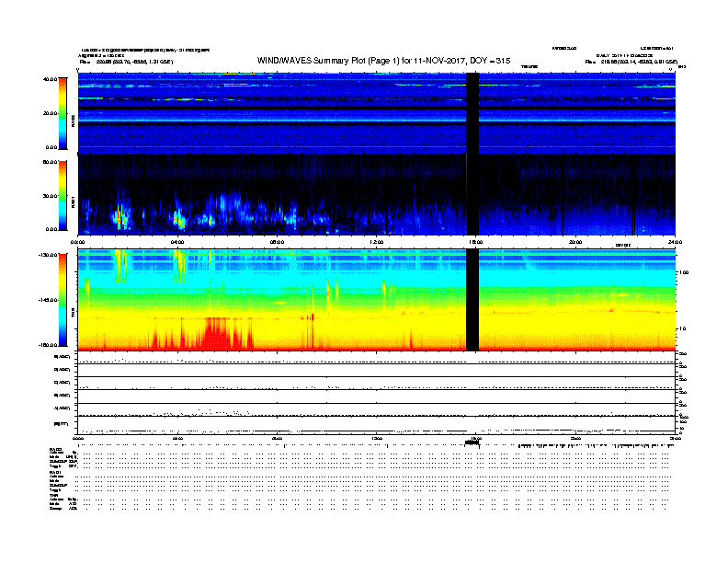Click the black data gap in TNR spectrogram
This screenshot has width=728, height=563.
tap(472, 300)
